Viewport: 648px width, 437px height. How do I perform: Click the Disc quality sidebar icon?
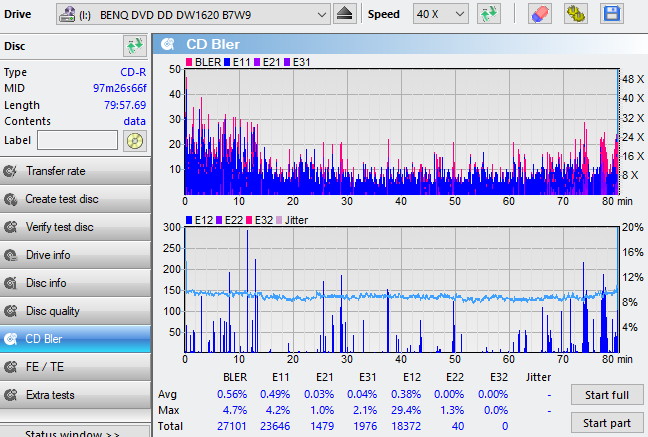10,311
